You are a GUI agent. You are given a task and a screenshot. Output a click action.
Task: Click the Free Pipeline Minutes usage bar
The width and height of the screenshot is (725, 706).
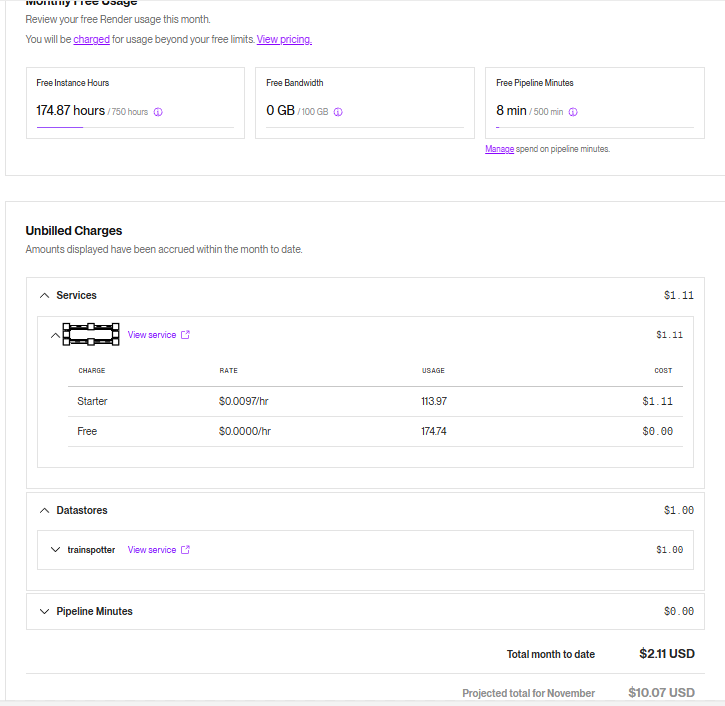coord(594,128)
